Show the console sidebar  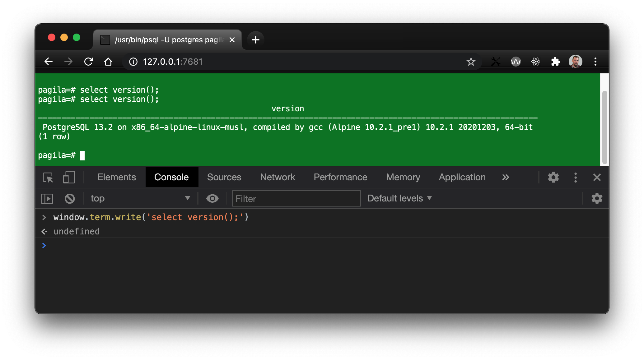click(47, 198)
